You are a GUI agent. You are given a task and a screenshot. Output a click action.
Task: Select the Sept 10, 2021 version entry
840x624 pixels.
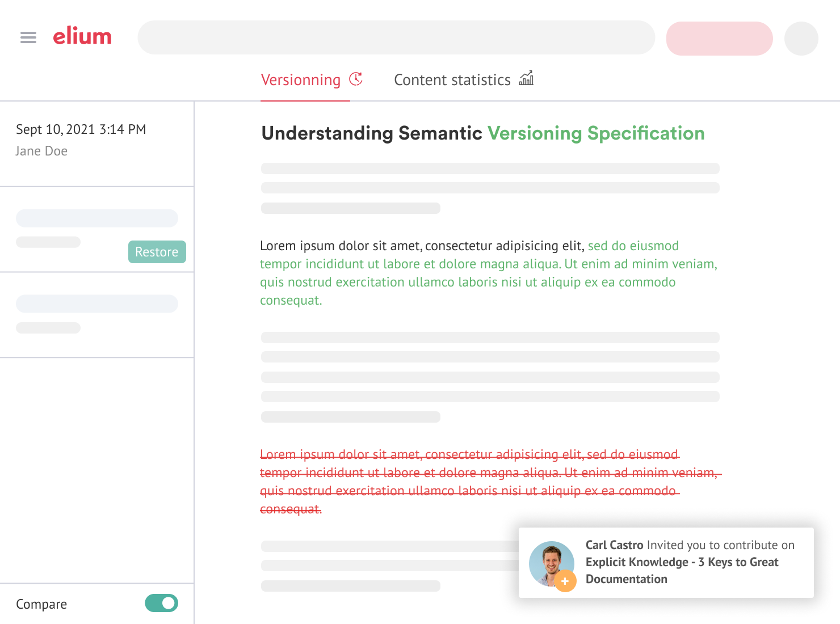click(x=96, y=141)
